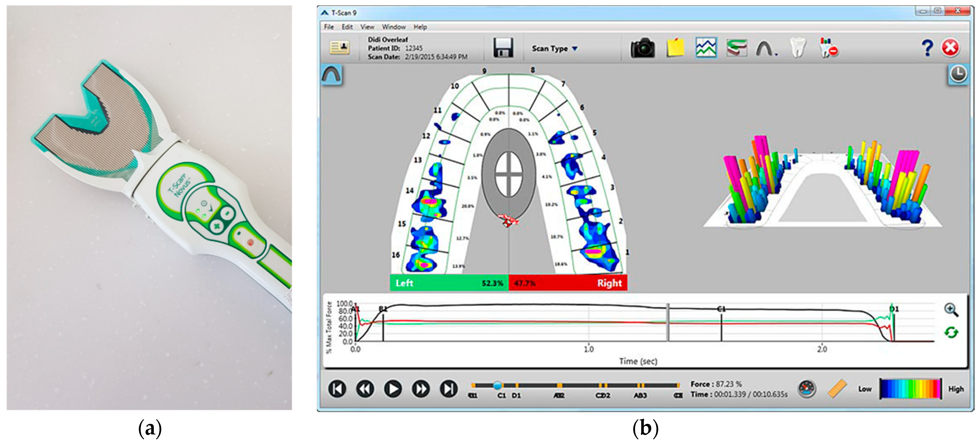Click the camera snapshot icon
Image resolution: width=980 pixels, height=445 pixels.
point(643,48)
